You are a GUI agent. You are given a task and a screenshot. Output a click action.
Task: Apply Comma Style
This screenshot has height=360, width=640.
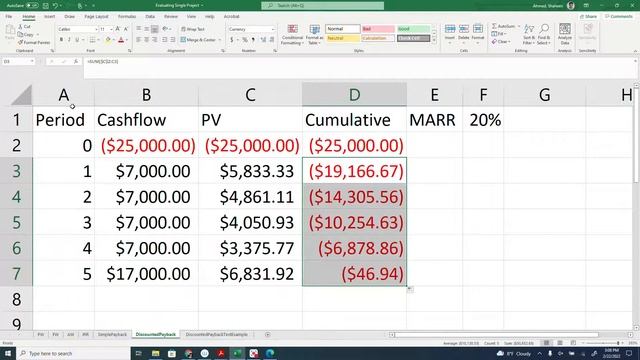(x=253, y=40)
